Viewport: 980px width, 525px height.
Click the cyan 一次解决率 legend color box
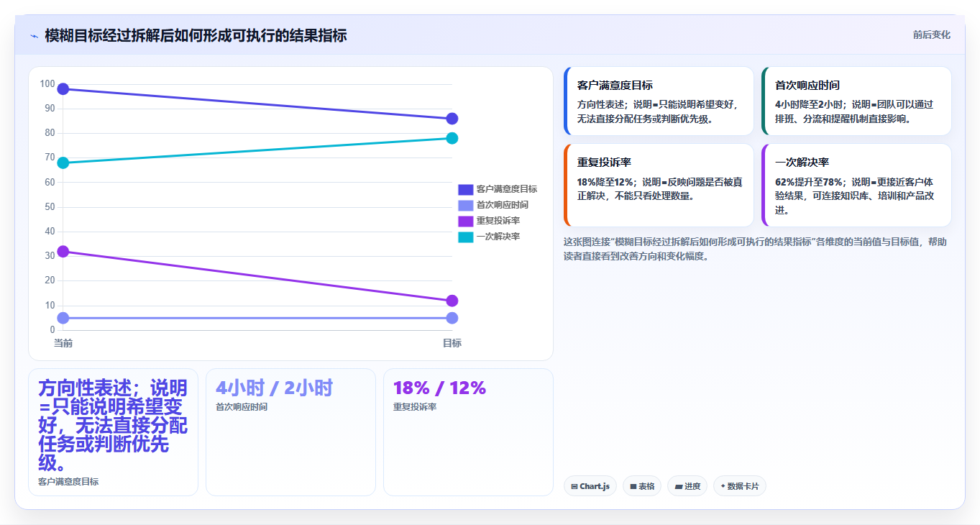coord(466,237)
